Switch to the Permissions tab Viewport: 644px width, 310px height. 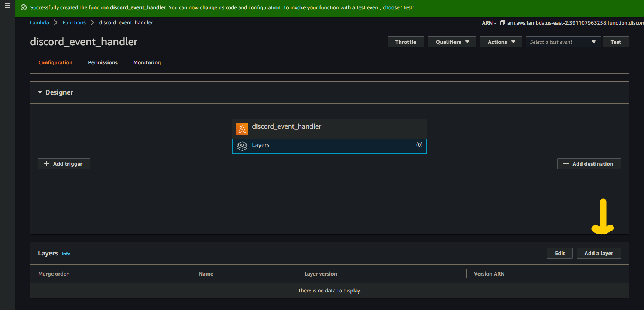(x=103, y=62)
